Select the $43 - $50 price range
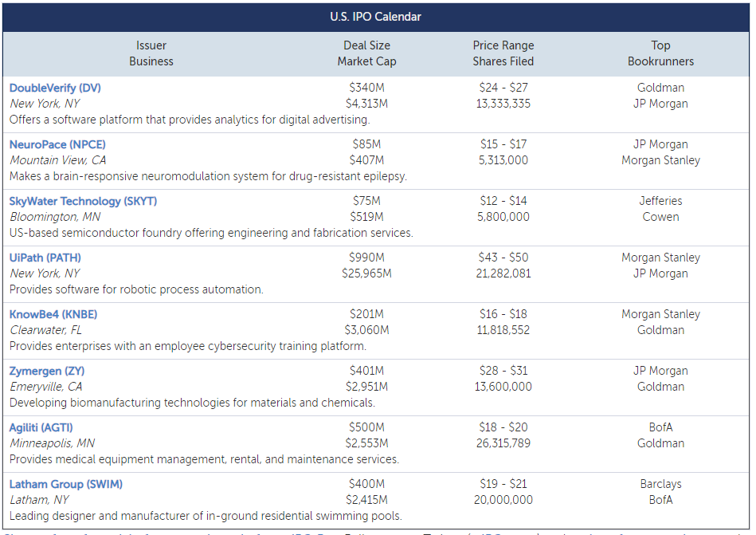Screen dimensions: 756x535 pyautogui.click(x=503, y=258)
